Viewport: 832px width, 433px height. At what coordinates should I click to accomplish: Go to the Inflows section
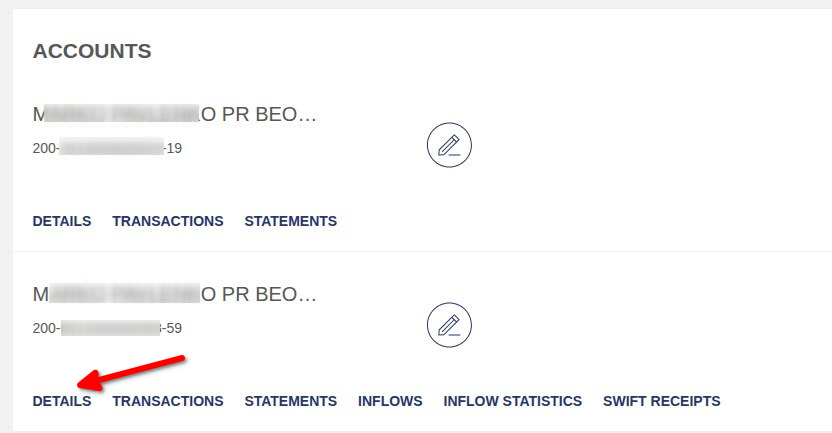[x=390, y=401]
